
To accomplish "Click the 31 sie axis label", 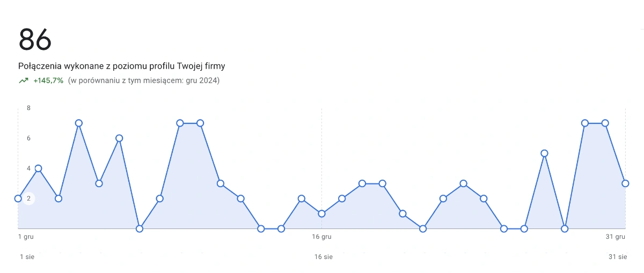I will 617,257.
